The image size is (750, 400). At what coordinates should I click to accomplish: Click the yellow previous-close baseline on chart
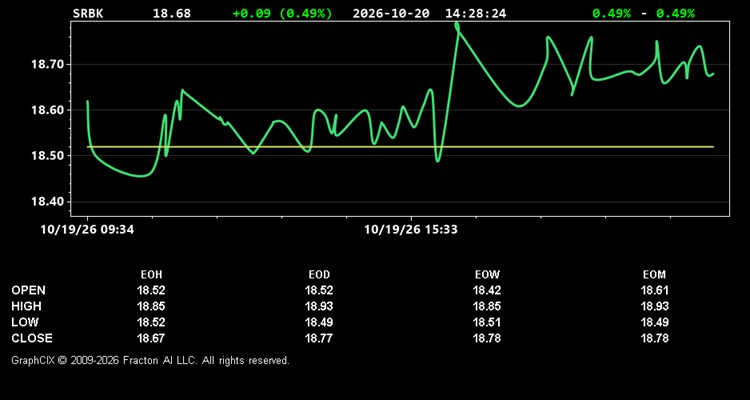(x=400, y=147)
